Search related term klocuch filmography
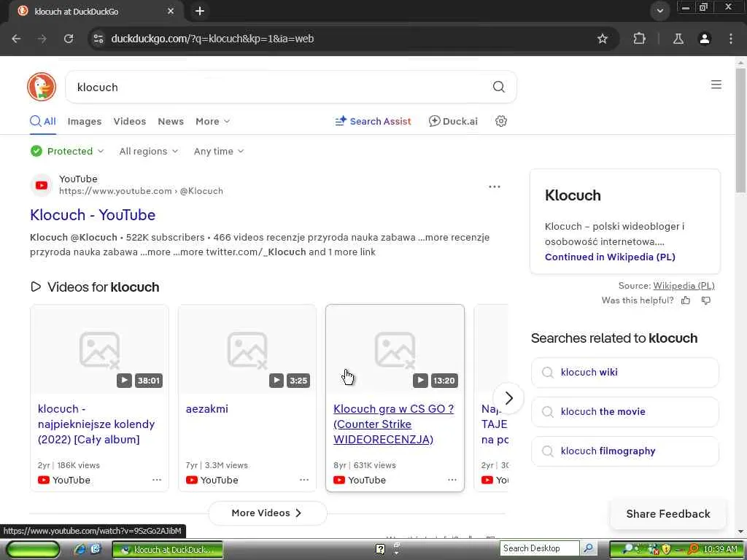This screenshot has width=747, height=560. 624,451
